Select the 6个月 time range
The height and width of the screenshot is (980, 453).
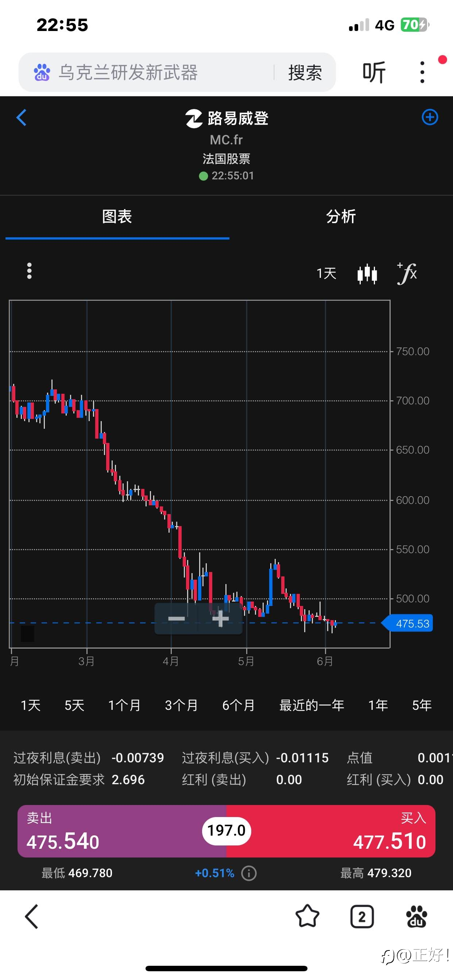[x=239, y=705]
